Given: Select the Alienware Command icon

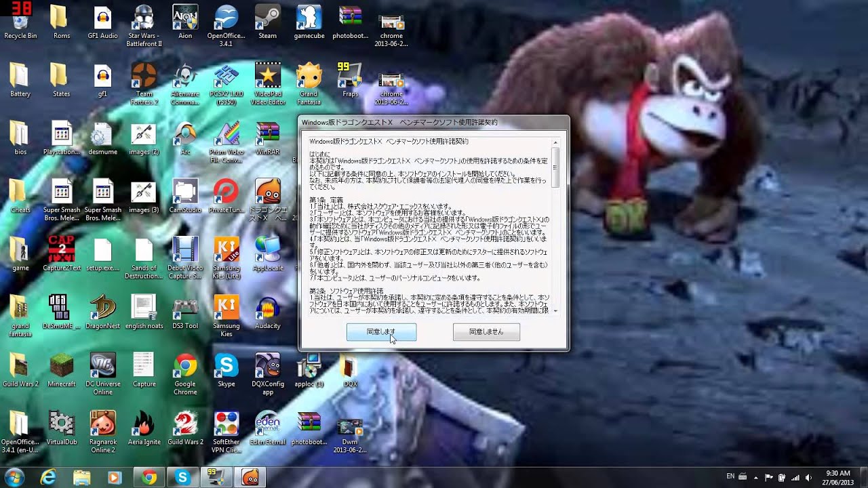Looking at the screenshot, I should [x=185, y=84].
